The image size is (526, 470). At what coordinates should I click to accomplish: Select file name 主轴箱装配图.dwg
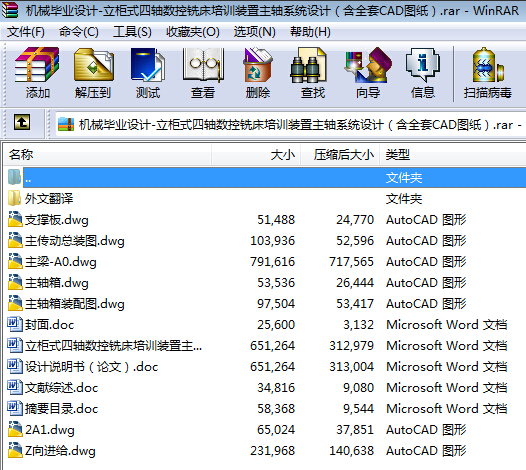[74, 304]
